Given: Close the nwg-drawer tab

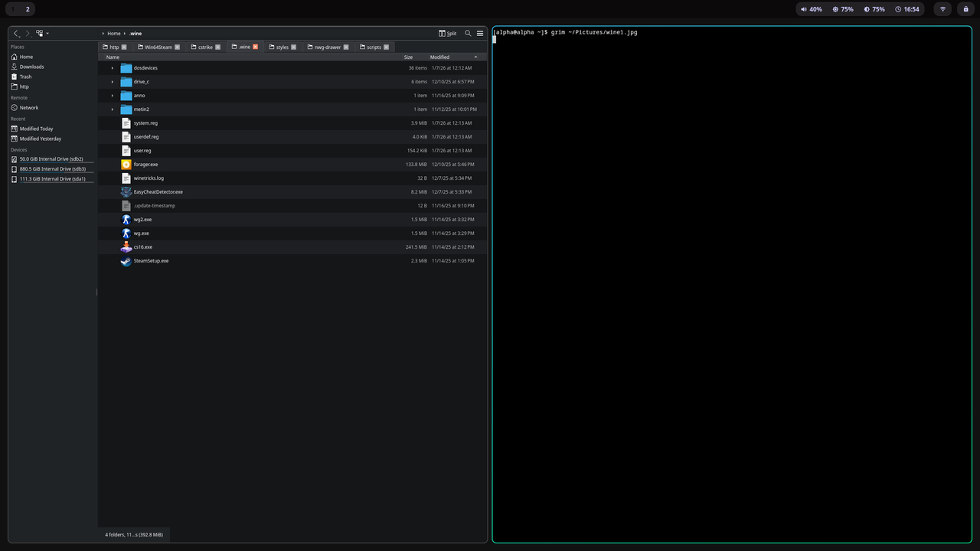Looking at the screenshot, I should [x=346, y=47].
